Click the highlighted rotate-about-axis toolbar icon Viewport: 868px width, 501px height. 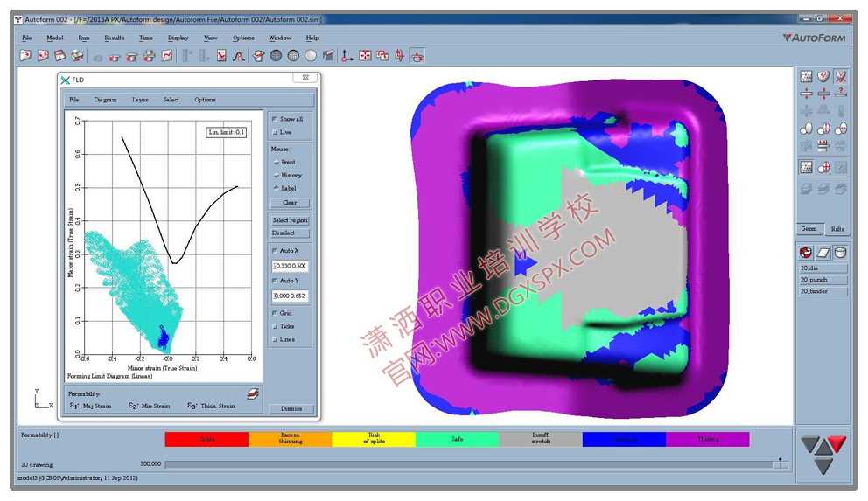[417, 56]
